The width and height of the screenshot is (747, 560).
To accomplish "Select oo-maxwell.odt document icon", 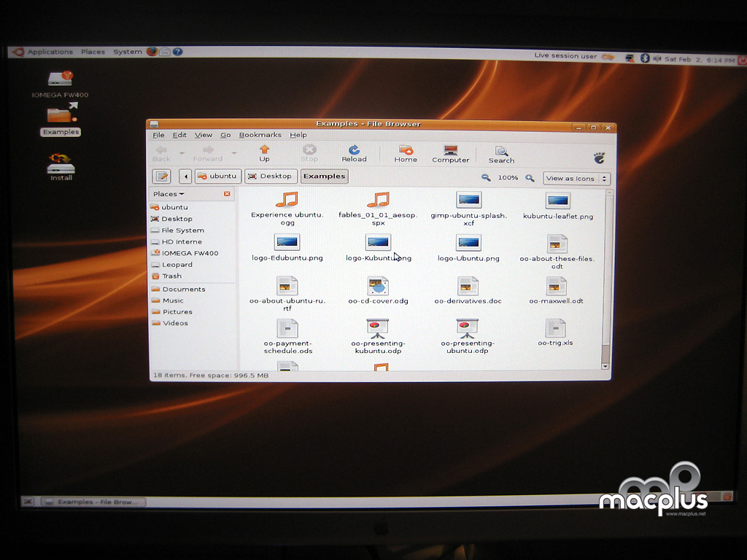I will 556,286.
